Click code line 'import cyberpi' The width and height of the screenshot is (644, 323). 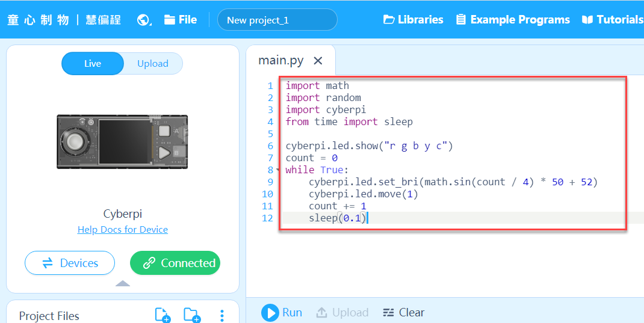tap(326, 109)
